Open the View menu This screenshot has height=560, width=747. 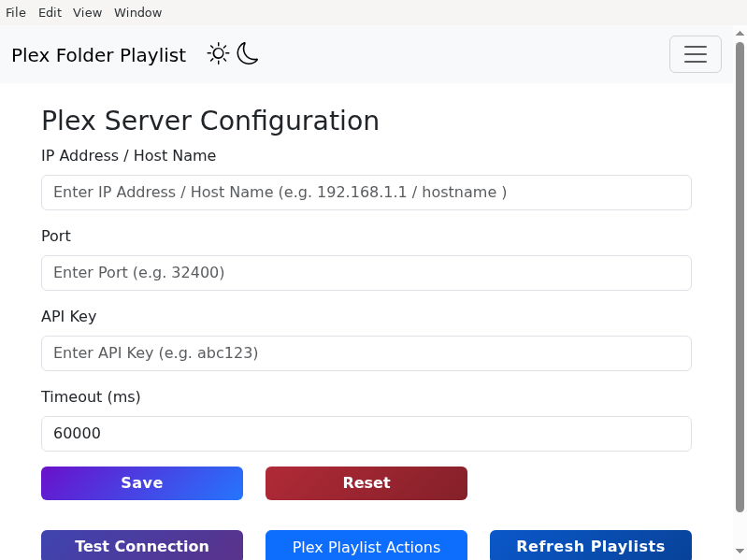[87, 12]
